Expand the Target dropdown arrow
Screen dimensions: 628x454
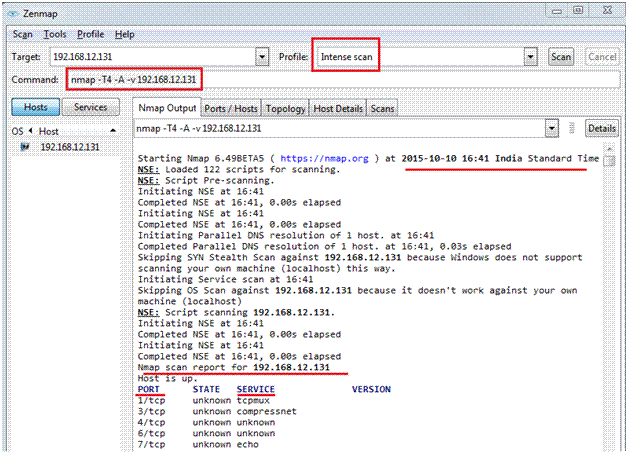262,57
